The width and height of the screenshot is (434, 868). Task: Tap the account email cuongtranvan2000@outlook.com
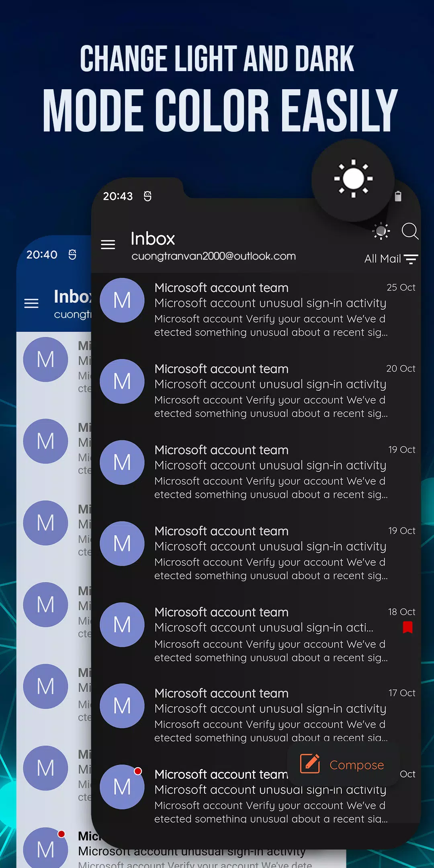pyautogui.click(x=213, y=256)
